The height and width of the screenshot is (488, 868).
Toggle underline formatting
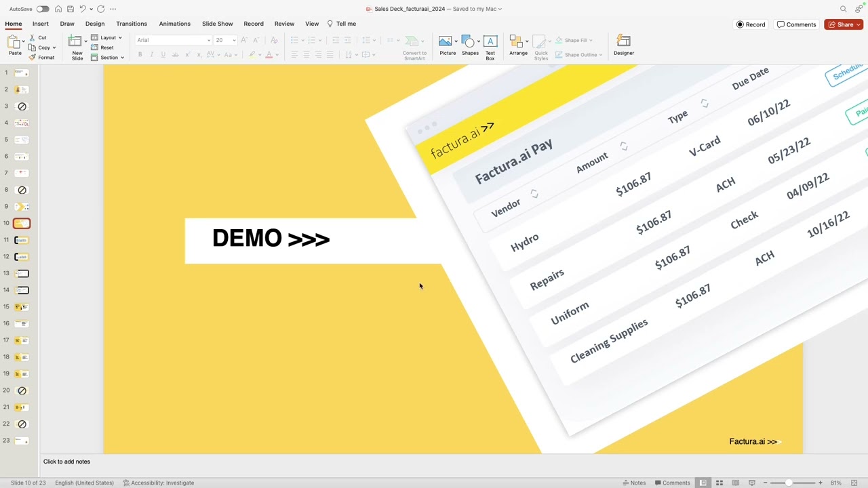(x=163, y=55)
